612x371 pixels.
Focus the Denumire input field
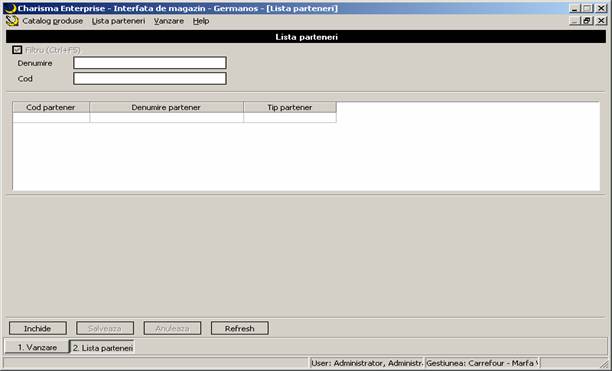(150, 63)
